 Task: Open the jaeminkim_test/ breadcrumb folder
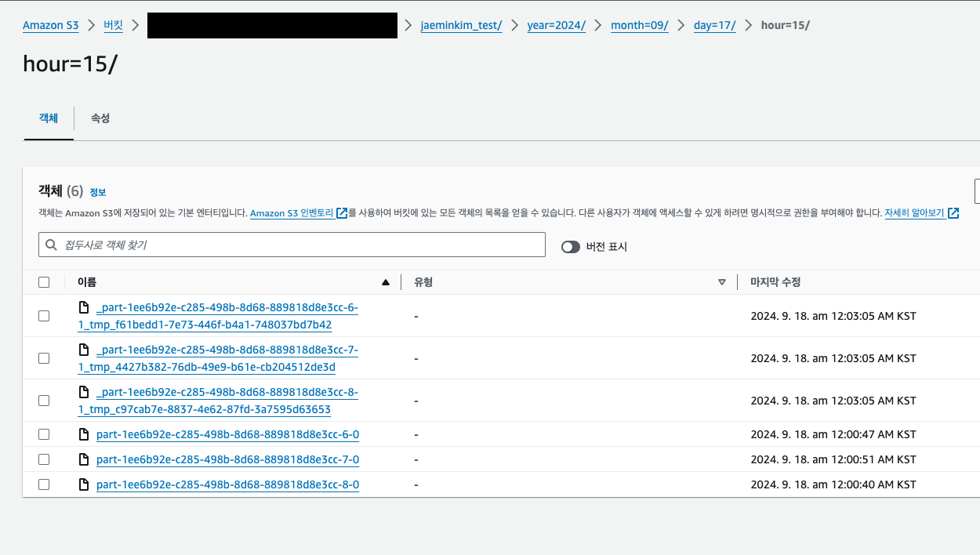pyautogui.click(x=461, y=25)
